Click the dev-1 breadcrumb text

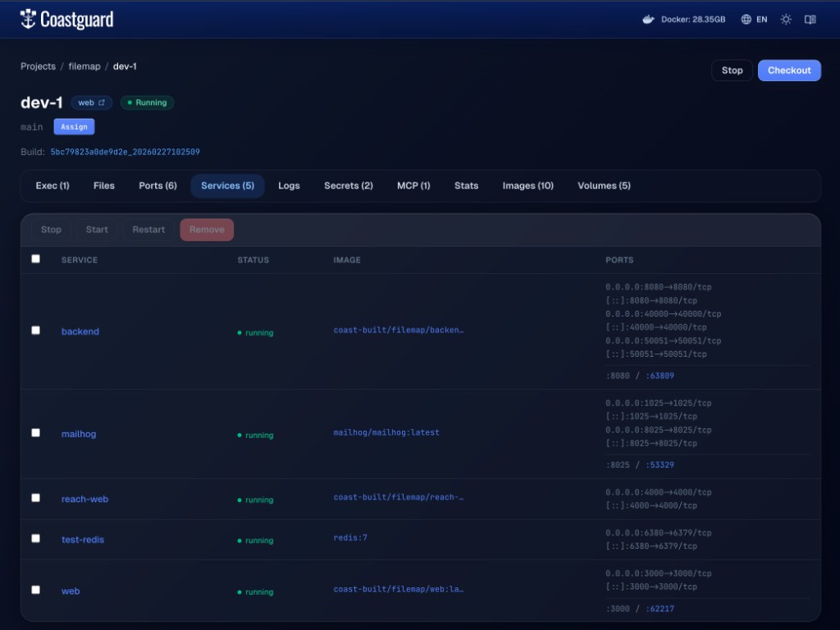[x=125, y=66]
